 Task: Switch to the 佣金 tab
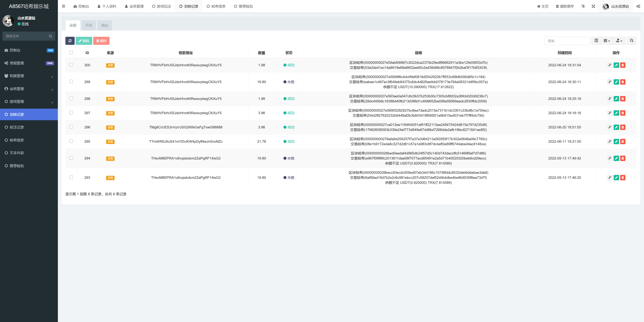coord(105,25)
